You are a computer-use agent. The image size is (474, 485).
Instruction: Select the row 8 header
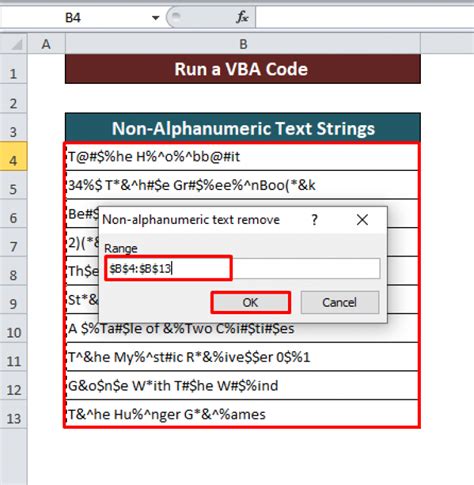pyautogui.click(x=13, y=271)
